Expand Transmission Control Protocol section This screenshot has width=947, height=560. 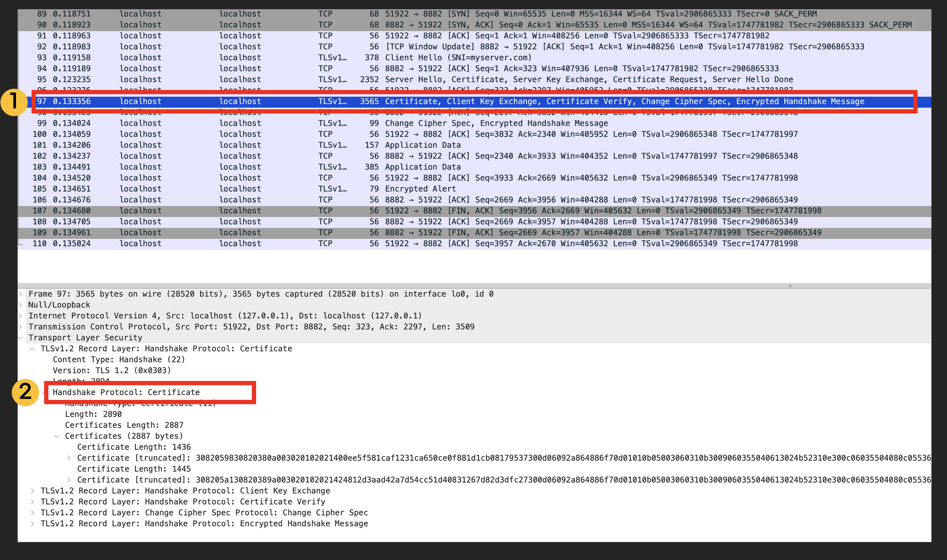point(20,327)
